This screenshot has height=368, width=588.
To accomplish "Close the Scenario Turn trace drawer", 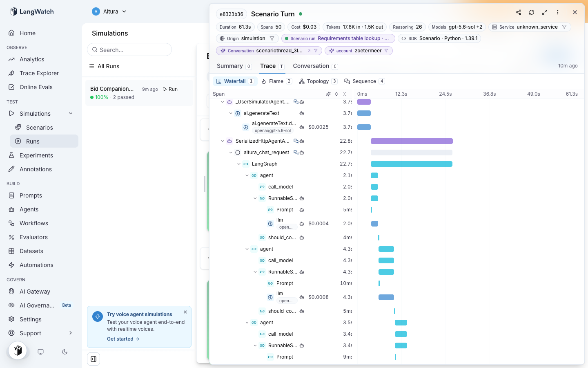I will [x=575, y=12].
